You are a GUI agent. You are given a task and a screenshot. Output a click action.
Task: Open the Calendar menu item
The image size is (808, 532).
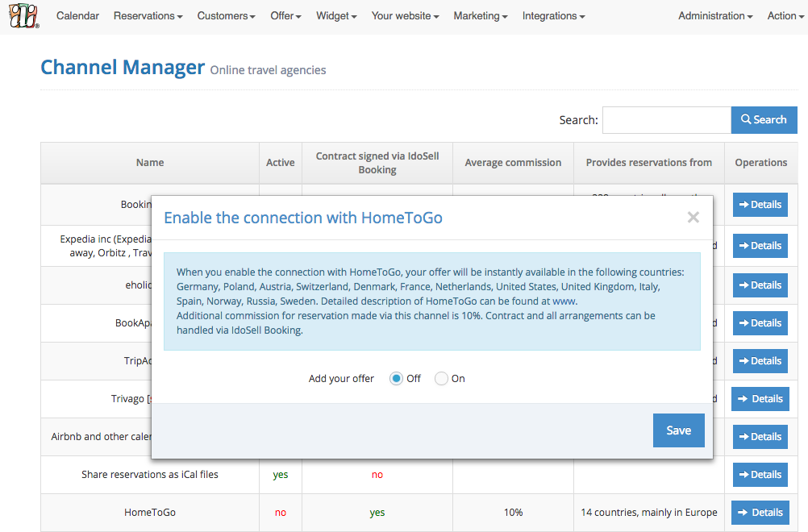pos(78,16)
